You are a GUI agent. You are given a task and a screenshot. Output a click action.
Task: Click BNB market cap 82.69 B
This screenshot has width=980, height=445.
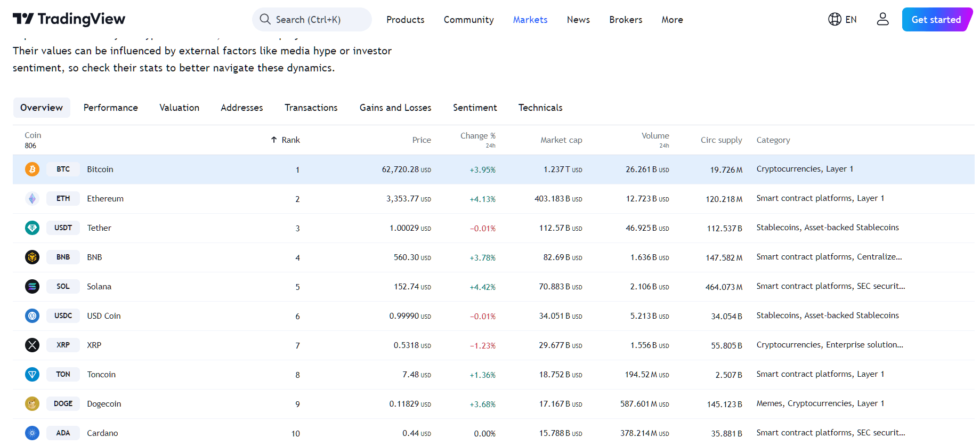pyautogui.click(x=563, y=257)
